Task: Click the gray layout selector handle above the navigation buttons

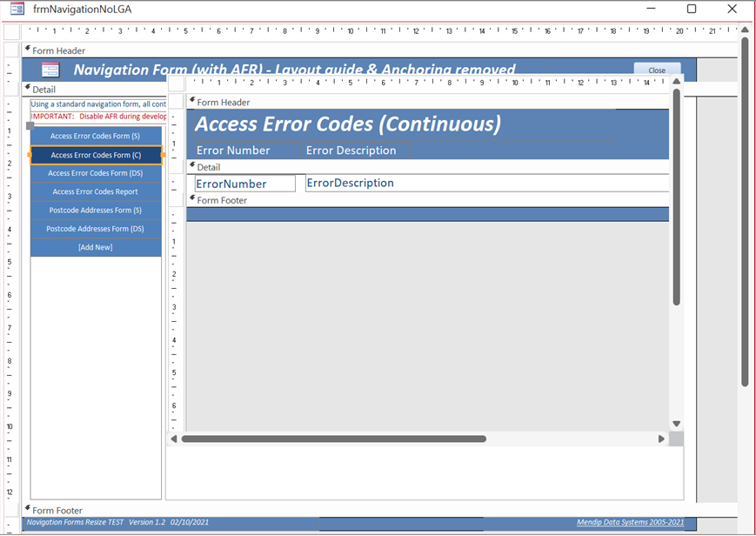Action: pyautogui.click(x=30, y=125)
